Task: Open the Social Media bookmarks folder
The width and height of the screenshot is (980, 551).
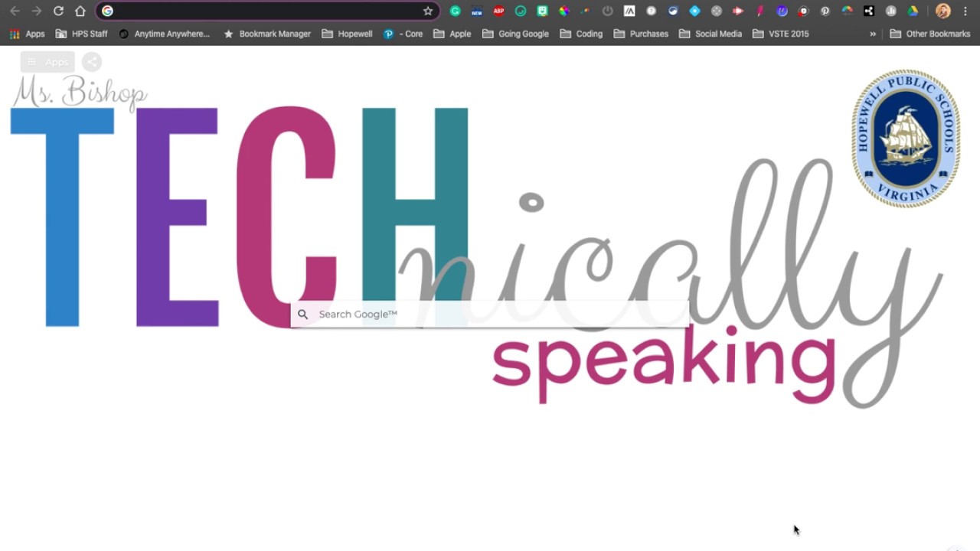Action: [710, 34]
